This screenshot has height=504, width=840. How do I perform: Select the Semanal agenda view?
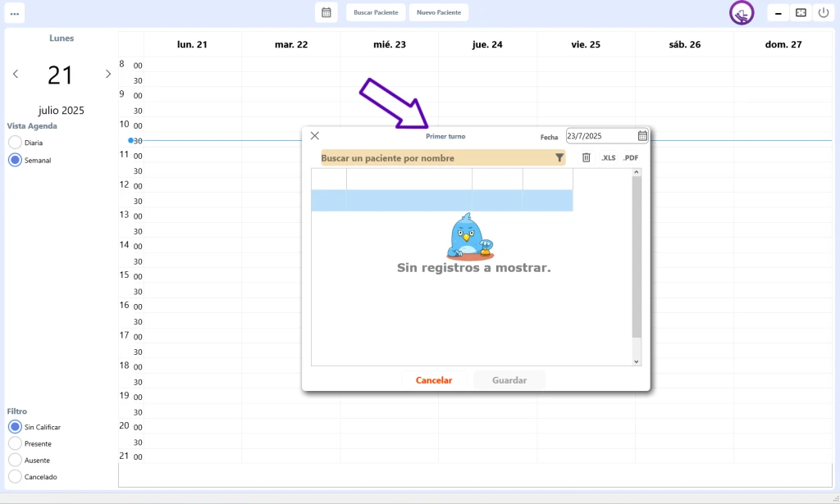point(15,161)
